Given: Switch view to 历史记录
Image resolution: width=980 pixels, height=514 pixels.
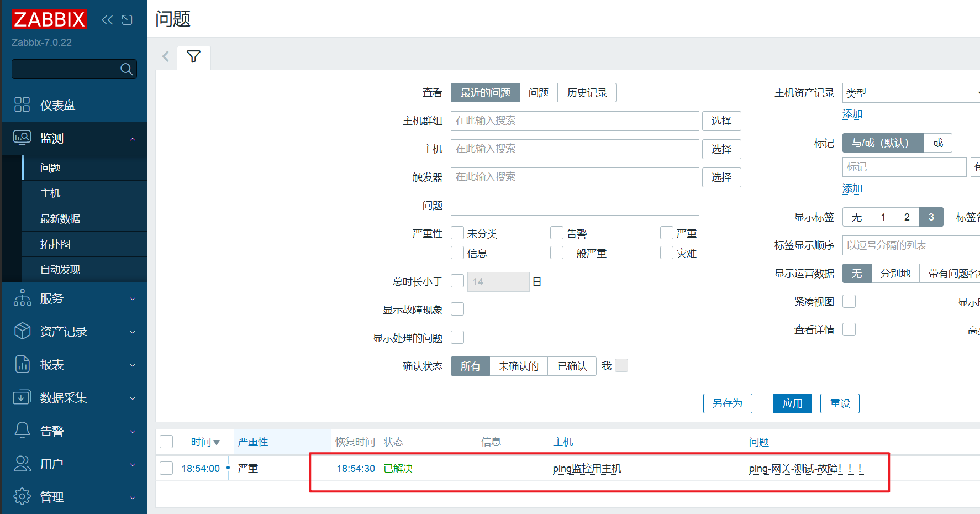Looking at the screenshot, I should click(x=587, y=93).
